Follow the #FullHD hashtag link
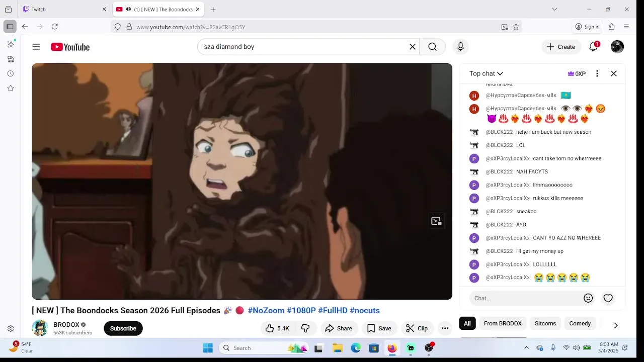Viewport: 644px width, 362px height. click(x=333, y=311)
